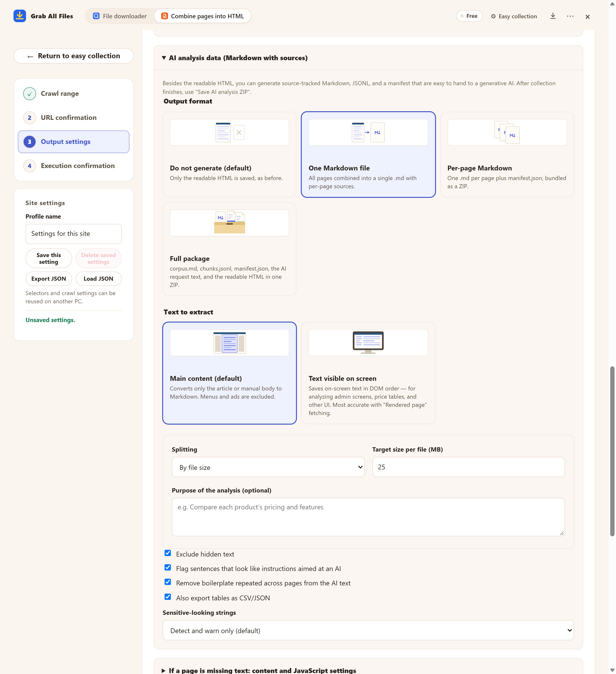Click Return to easy collection button

point(74,56)
